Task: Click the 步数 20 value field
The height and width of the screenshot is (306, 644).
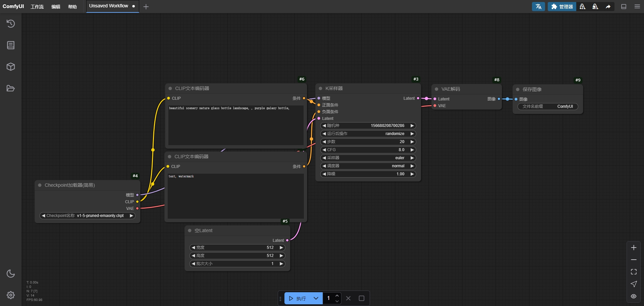Action: tap(368, 142)
